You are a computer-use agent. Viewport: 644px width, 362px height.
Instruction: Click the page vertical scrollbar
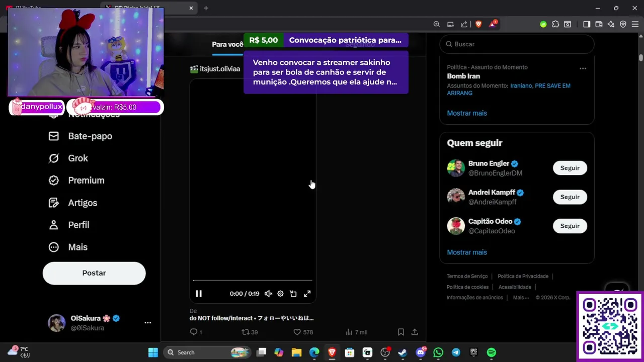[x=641, y=58]
